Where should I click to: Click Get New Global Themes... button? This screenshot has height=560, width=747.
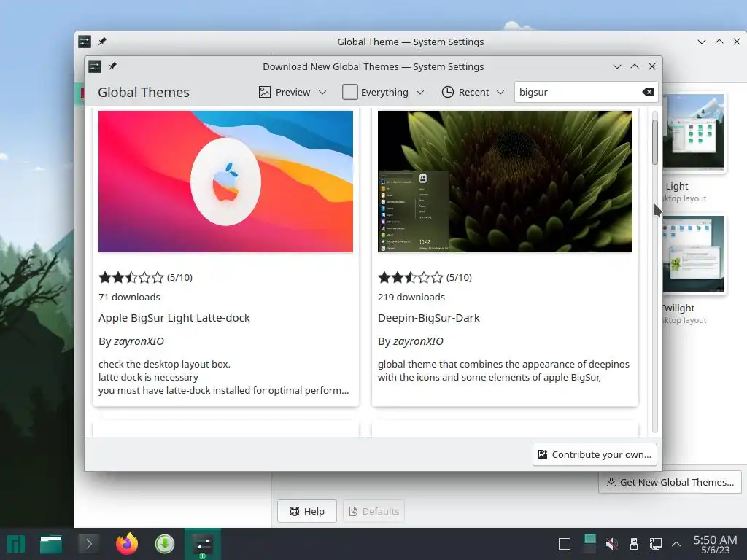pos(670,482)
